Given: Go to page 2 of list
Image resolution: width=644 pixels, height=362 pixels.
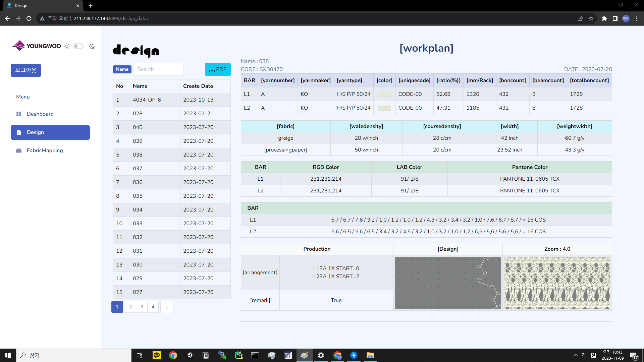Looking at the screenshot, I should coord(130,307).
